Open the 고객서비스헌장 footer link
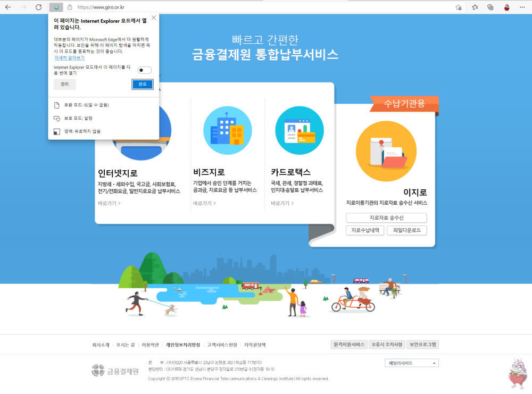 tap(222, 345)
